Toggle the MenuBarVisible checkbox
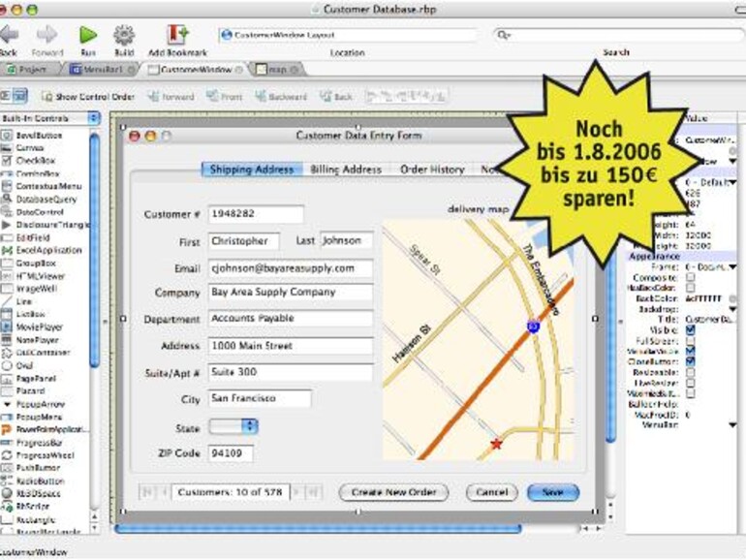This screenshot has width=746, height=560. (x=691, y=351)
